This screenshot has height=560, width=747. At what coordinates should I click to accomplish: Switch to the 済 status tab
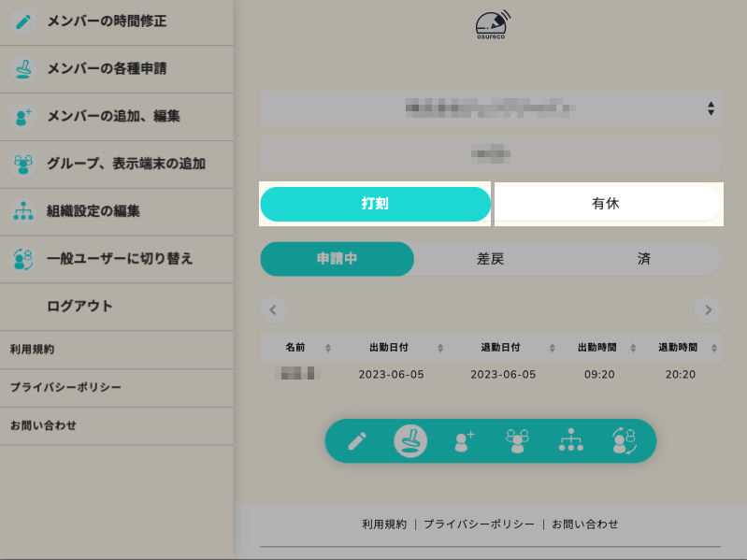644,259
